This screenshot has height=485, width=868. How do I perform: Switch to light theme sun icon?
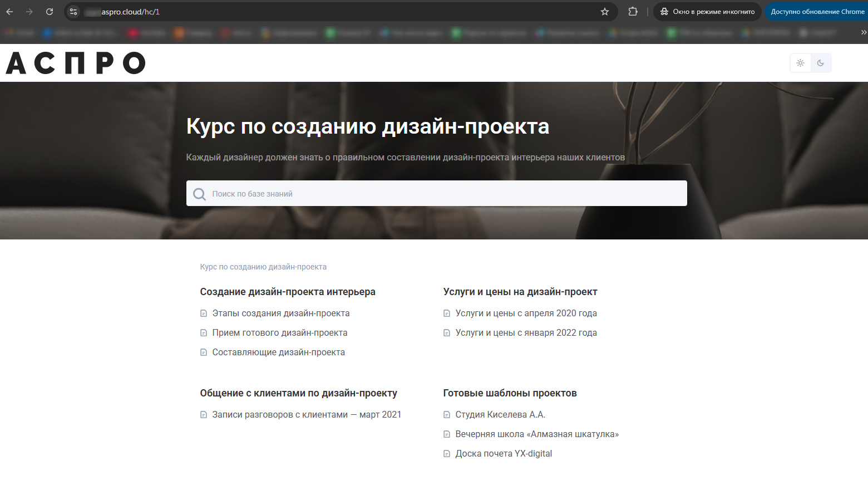tap(800, 63)
